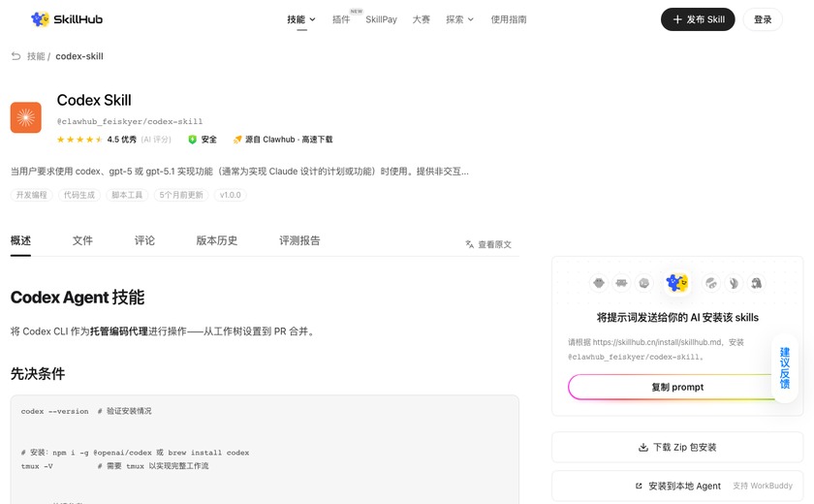
Task: Click the rocket icon beside 源自 Clawhub
Action: [237, 140]
